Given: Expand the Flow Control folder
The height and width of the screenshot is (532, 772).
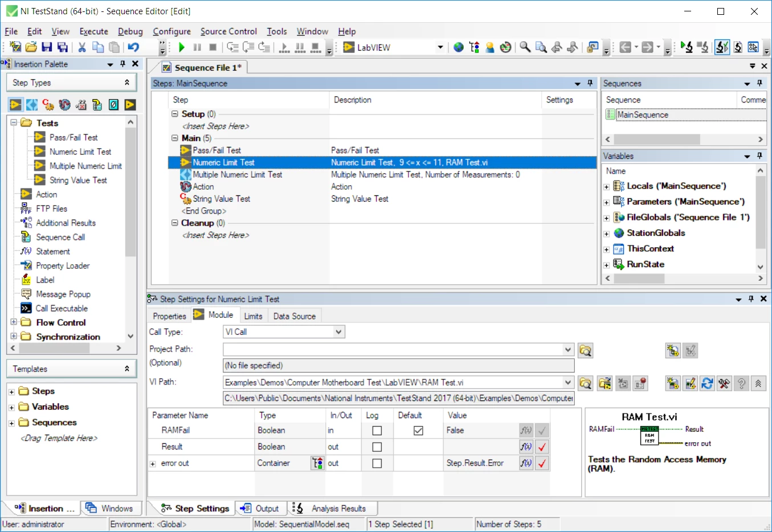Looking at the screenshot, I should click(x=14, y=322).
